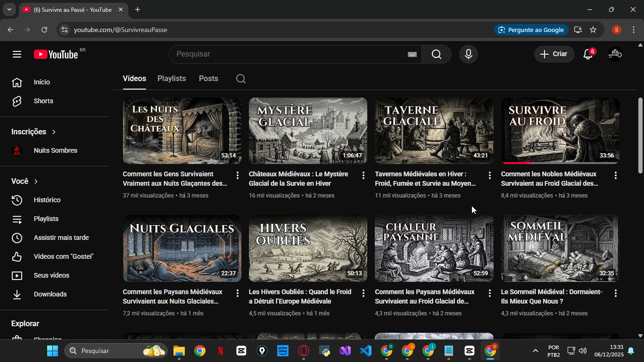Image resolution: width=644 pixels, height=362 pixels.
Task: Expand the Inscrições section chevron
Action: point(54,132)
